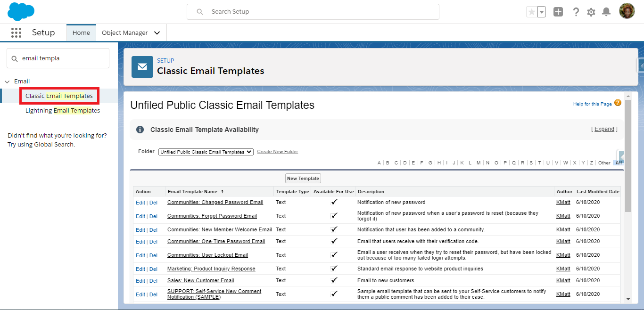The width and height of the screenshot is (644, 310).
Task: Click the Create New Folder link
Action: tap(278, 152)
